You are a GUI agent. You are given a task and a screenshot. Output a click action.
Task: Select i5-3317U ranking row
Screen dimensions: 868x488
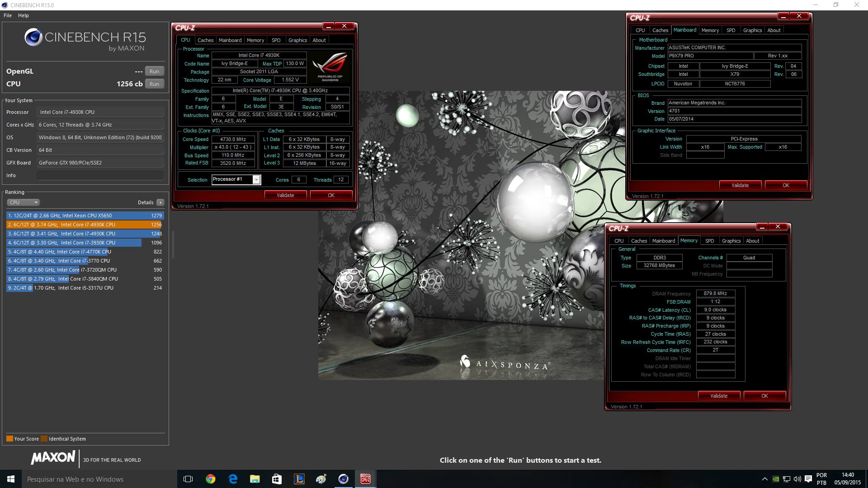point(85,288)
